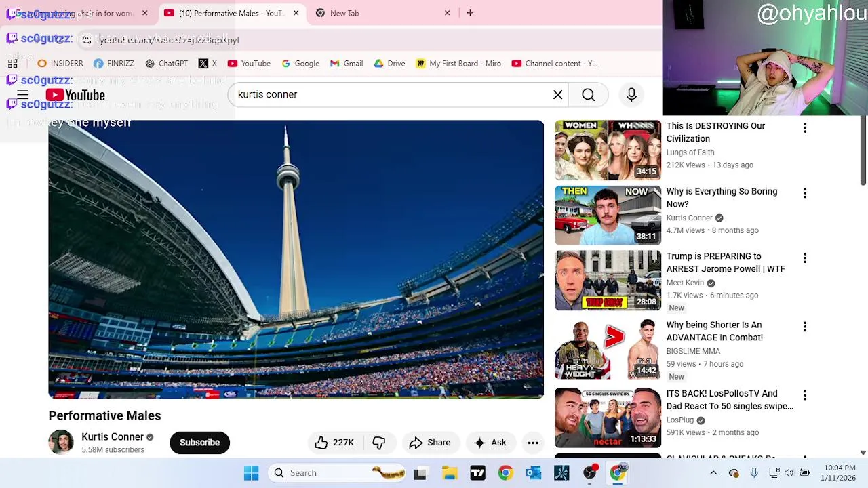Open the apps grid in bookmarks bar

pyautogui.click(x=12, y=64)
